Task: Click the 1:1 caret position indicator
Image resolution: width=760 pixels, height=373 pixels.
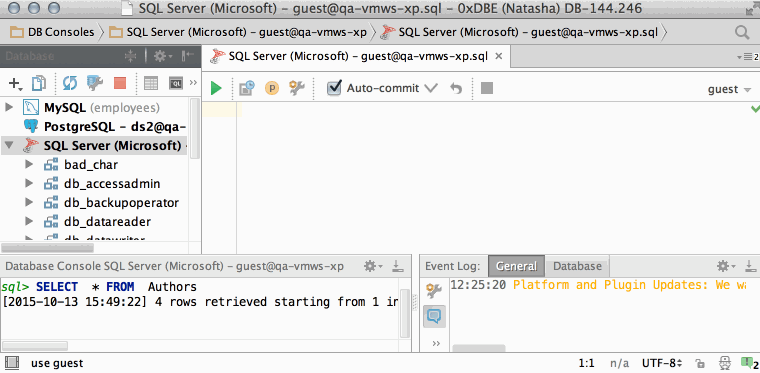Action: pyautogui.click(x=587, y=363)
